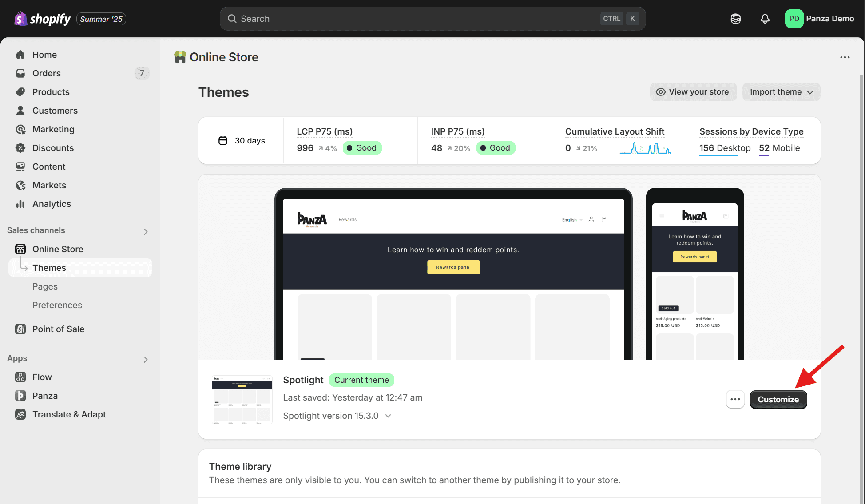Click the search magnifier icon
The image size is (865, 504).
(x=232, y=19)
